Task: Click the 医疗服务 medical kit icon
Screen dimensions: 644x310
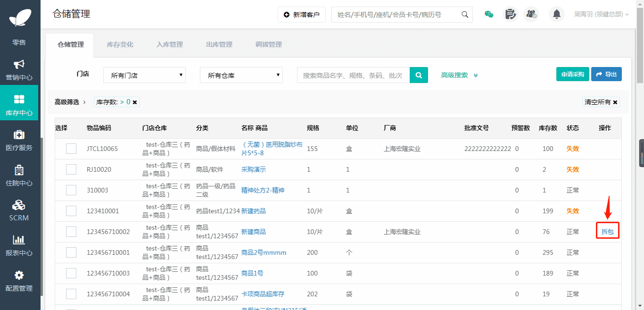Action: point(19,135)
